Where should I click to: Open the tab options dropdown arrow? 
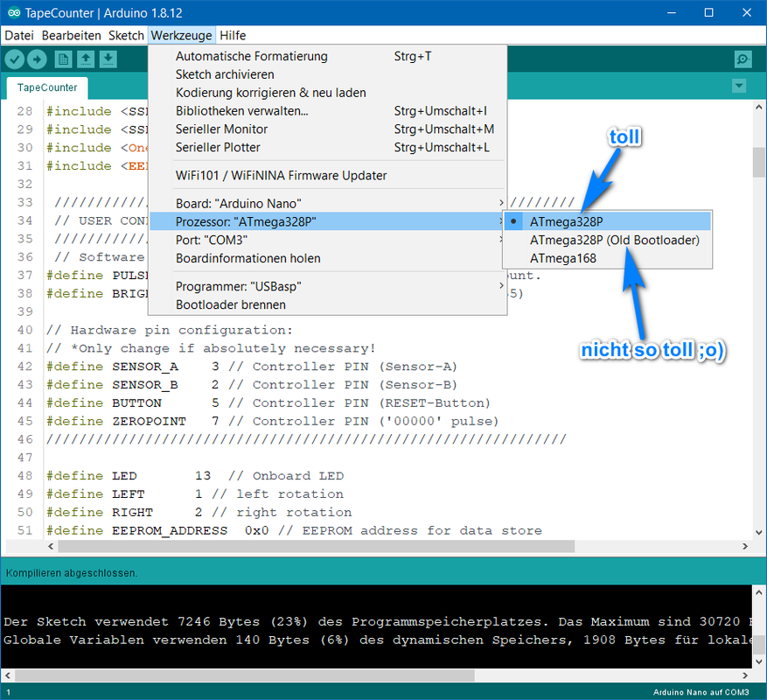739,86
